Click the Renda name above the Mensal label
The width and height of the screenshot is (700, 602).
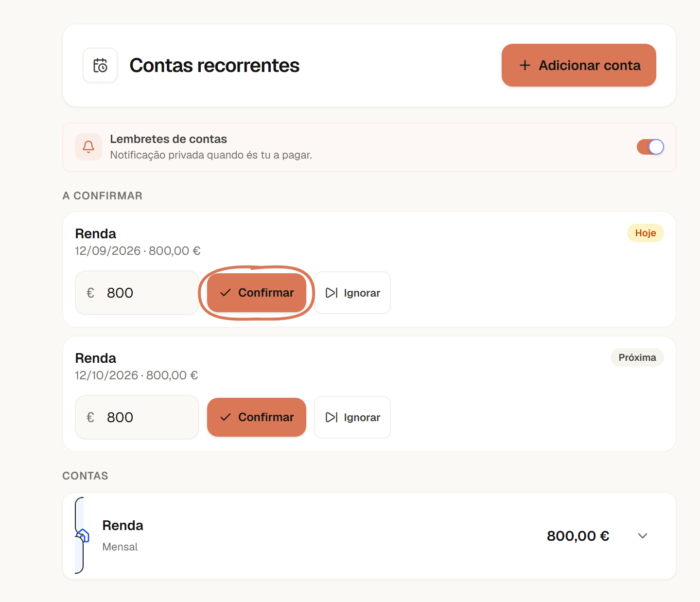[x=123, y=526]
